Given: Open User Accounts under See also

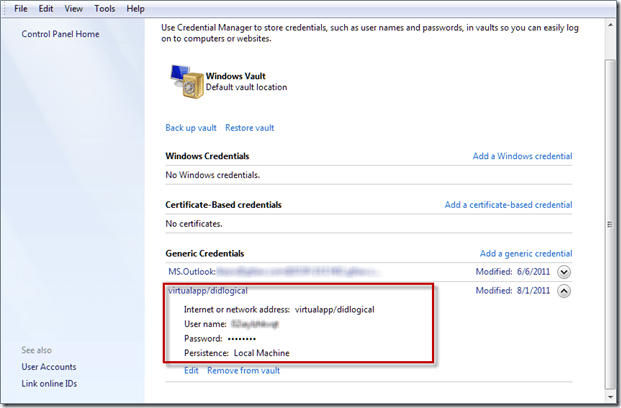Looking at the screenshot, I should pos(50,367).
